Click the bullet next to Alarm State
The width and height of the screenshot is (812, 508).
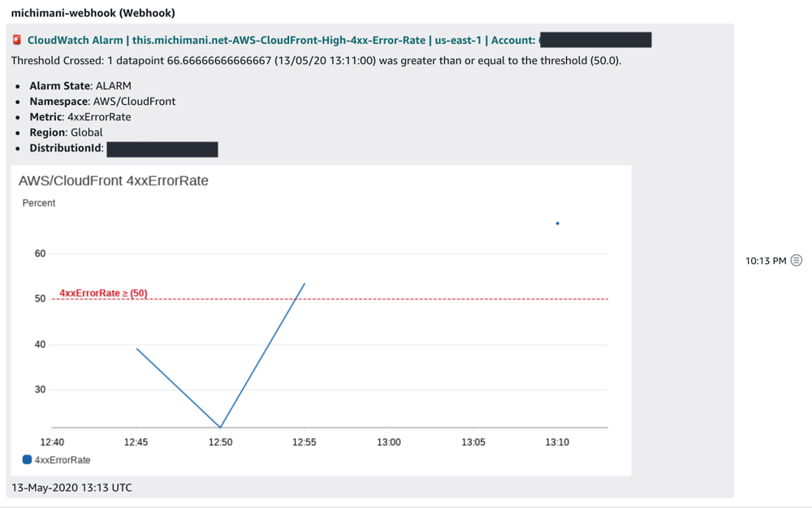(x=18, y=85)
